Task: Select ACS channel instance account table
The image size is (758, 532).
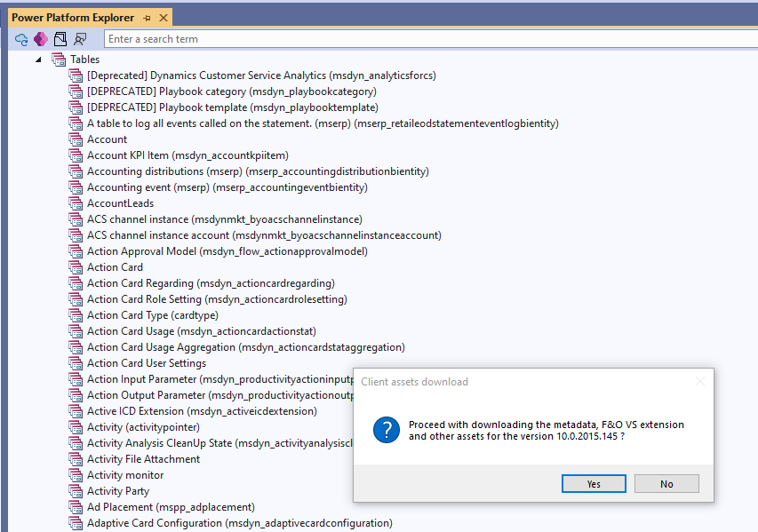Action: [x=264, y=235]
